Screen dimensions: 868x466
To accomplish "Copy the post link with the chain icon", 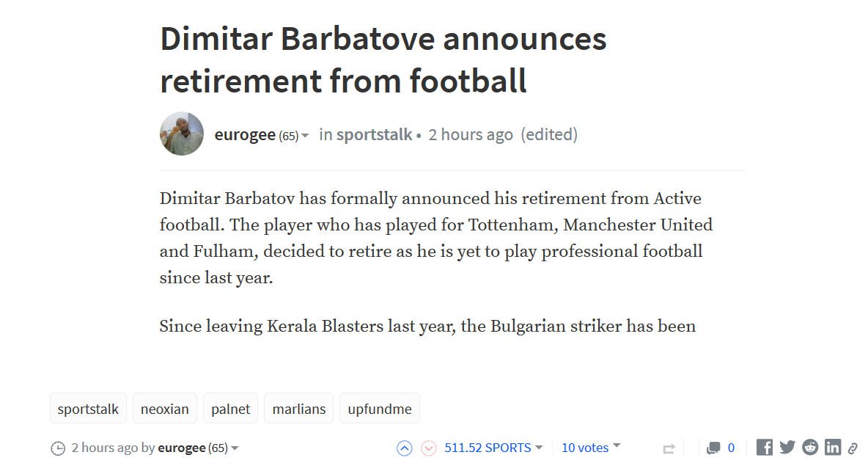I will click(x=853, y=448).
